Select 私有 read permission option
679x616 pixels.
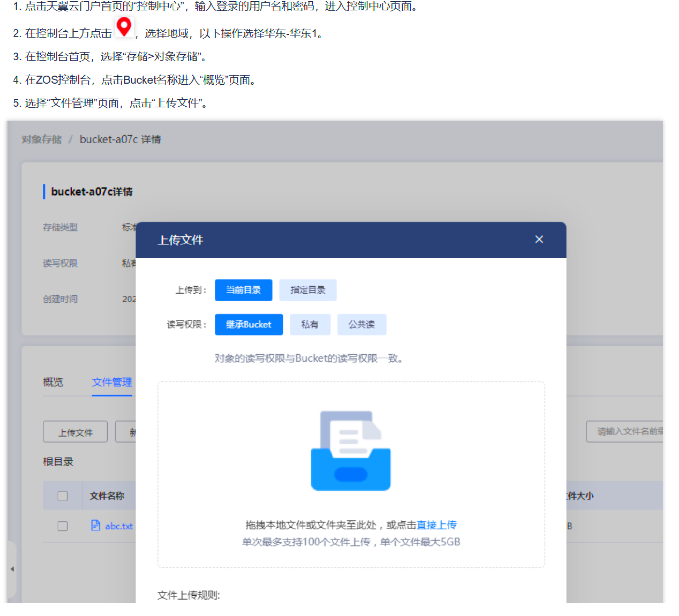coord(310,324)
